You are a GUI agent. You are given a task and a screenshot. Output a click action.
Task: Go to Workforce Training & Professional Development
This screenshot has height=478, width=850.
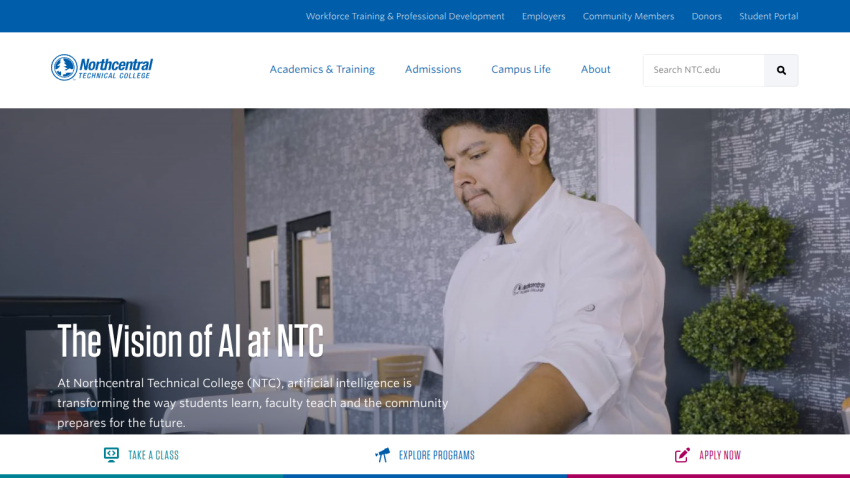405,16
